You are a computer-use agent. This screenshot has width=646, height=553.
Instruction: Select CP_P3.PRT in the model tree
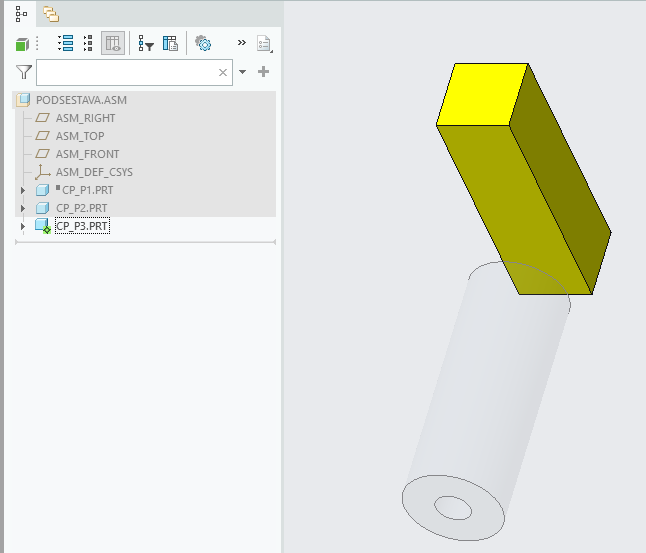81,226
